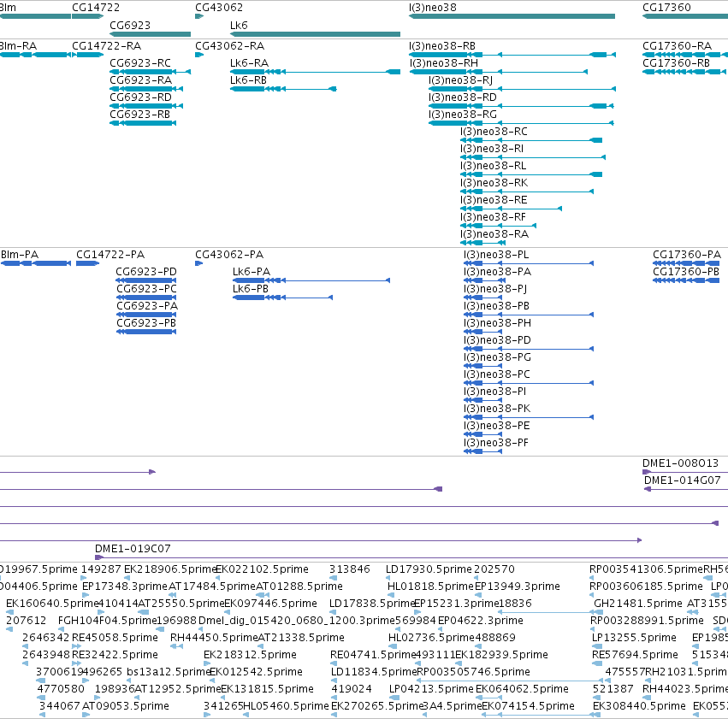Select transcript CG17360-RB
This screenshot has width=728, height=719.
tap(676, 63)
